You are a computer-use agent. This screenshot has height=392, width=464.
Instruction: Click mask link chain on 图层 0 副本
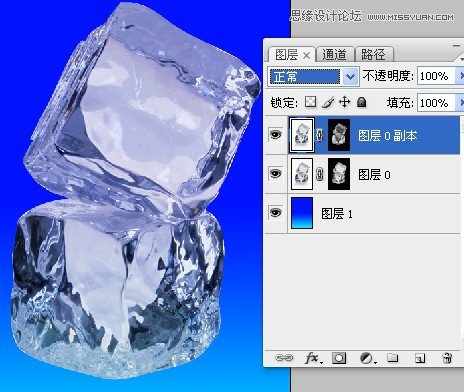pos(320,135)
